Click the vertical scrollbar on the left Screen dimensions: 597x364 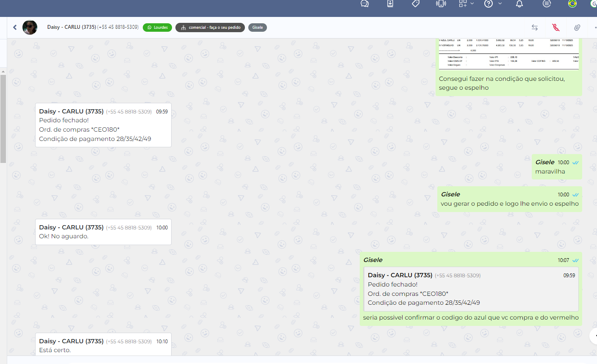click(x=3, y=119)
